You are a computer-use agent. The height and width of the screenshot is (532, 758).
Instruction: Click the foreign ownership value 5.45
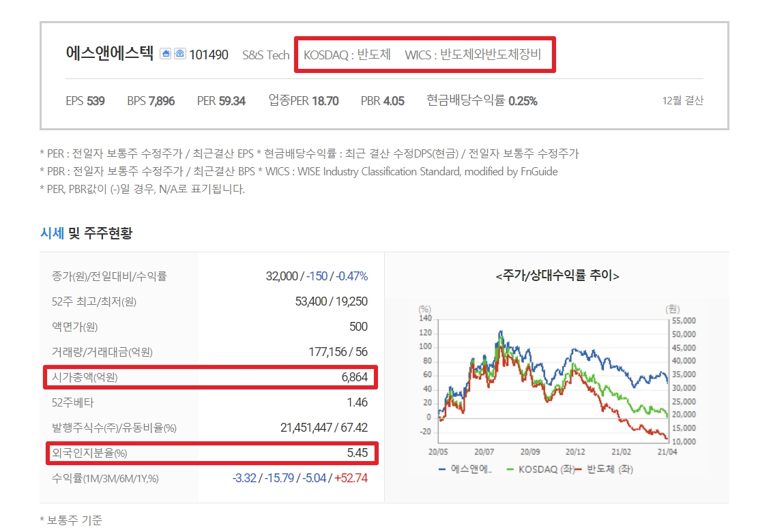pyautogui.click(x=358, y=453)
